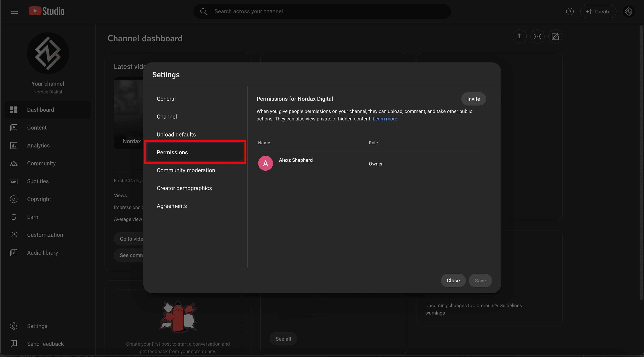Image resolution: width=644 pixels, height=357 pixels.
Task: Open the Subtitles section
Action: (x=38, y=181)
